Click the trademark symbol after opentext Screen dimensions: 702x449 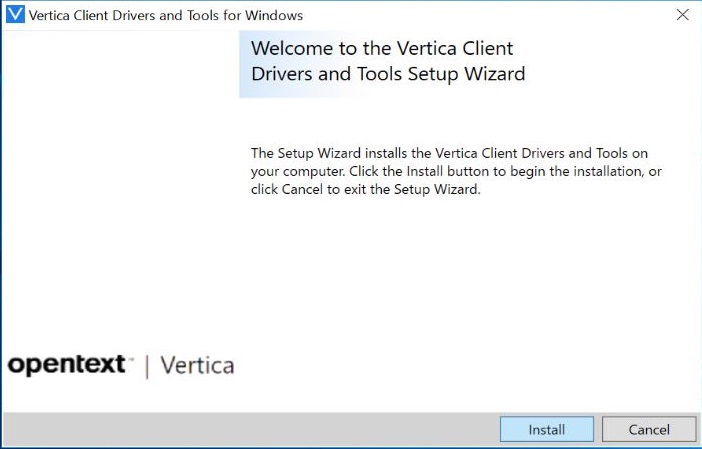[x=130, y=357]
